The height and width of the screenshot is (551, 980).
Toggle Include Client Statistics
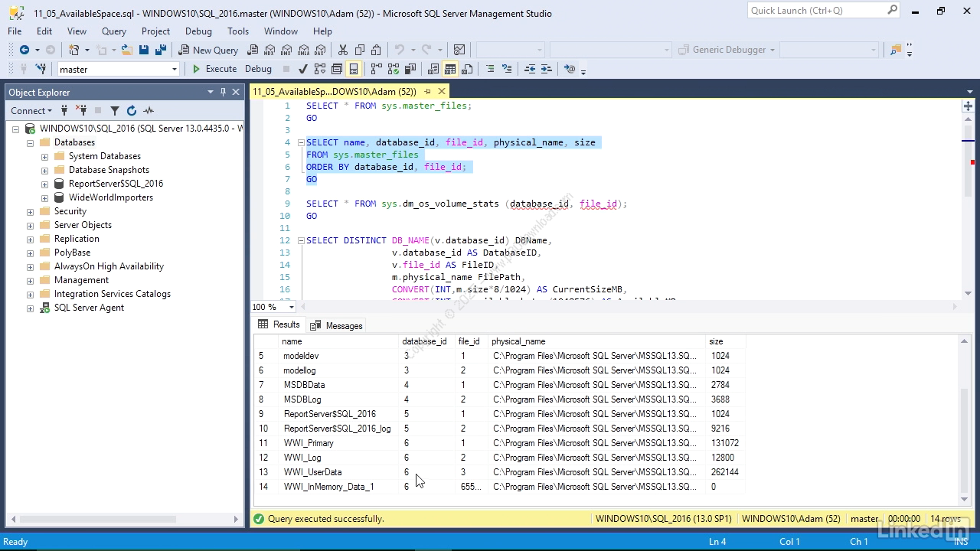[410, 69]
